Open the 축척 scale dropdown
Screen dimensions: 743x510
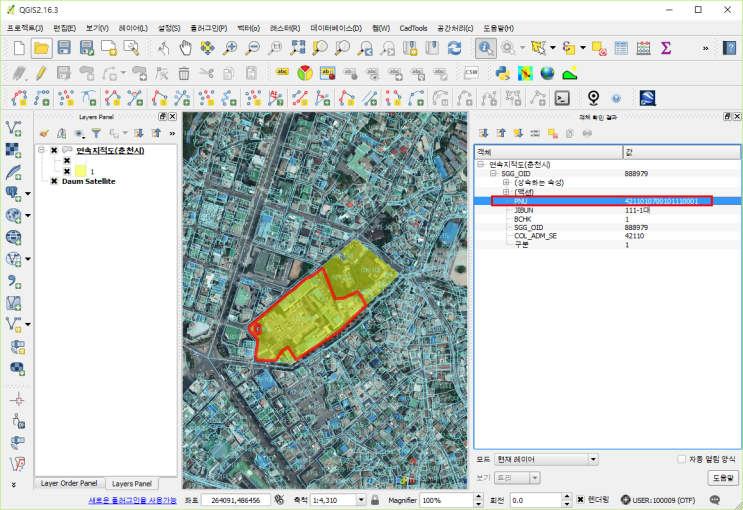pyautogui.click(x=361, y=499)
